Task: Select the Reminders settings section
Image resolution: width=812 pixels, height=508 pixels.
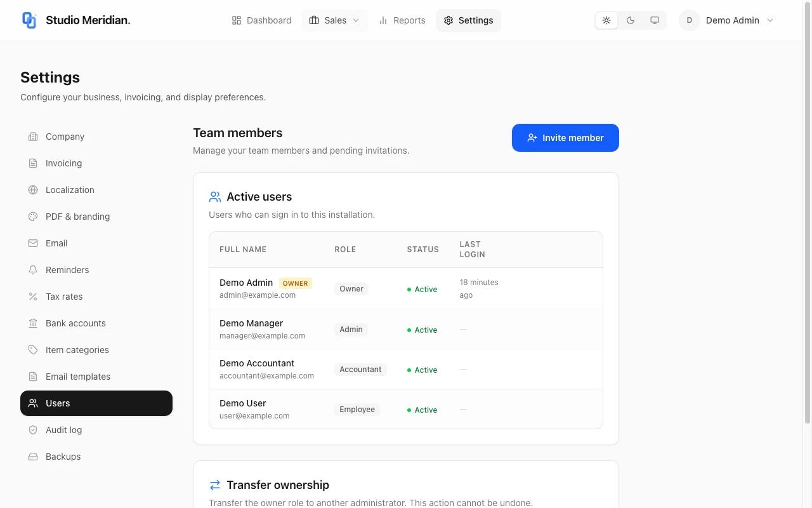Action: [96, 270]
